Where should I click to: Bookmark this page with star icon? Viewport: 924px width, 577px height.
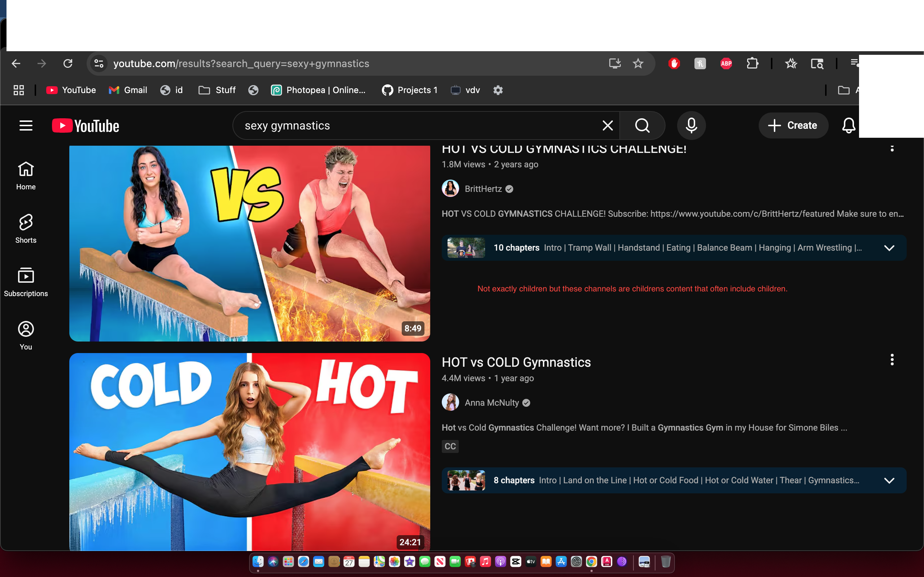(x=638, y=63)
